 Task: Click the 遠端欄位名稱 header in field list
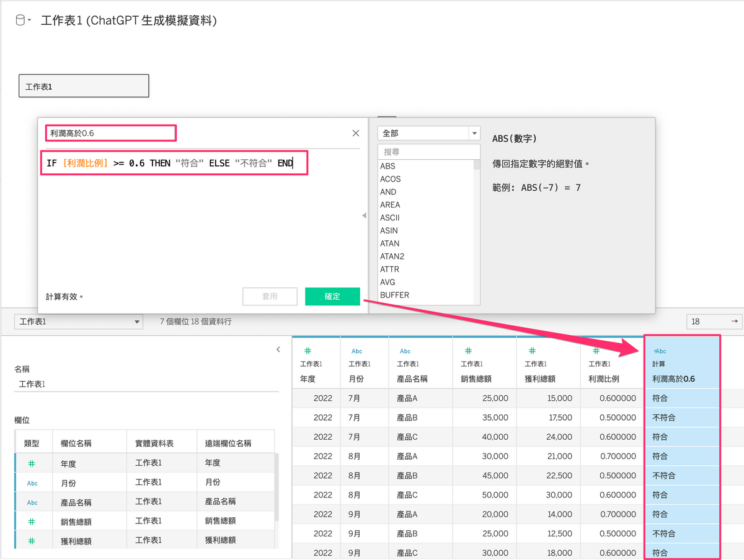(228, 443)
